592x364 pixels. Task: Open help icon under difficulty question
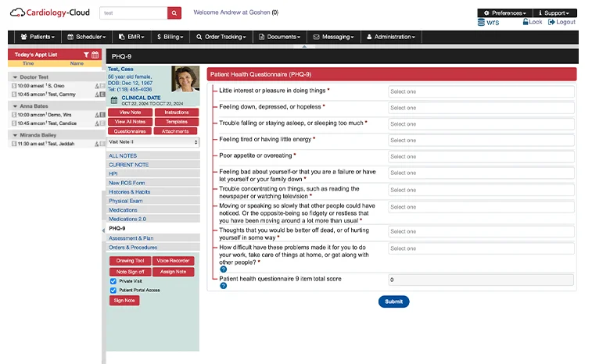coord(223,269)
